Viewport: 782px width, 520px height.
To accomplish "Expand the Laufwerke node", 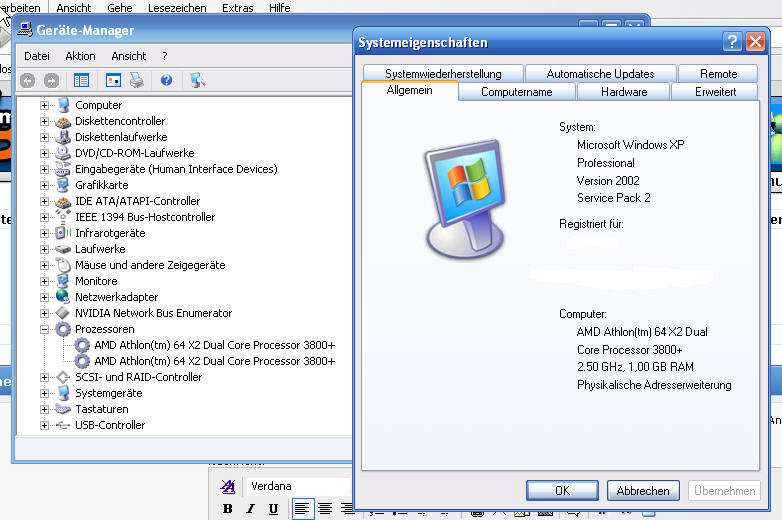I will 44,249.
